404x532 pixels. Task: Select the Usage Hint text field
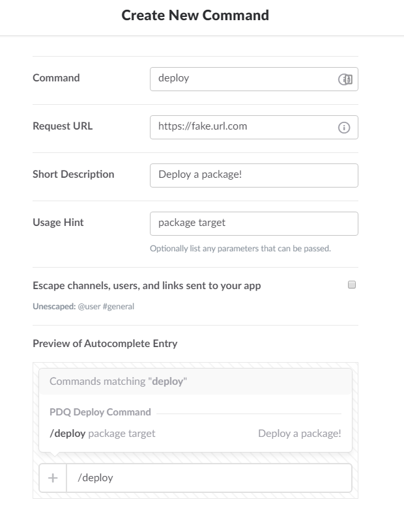pos(253,223)
